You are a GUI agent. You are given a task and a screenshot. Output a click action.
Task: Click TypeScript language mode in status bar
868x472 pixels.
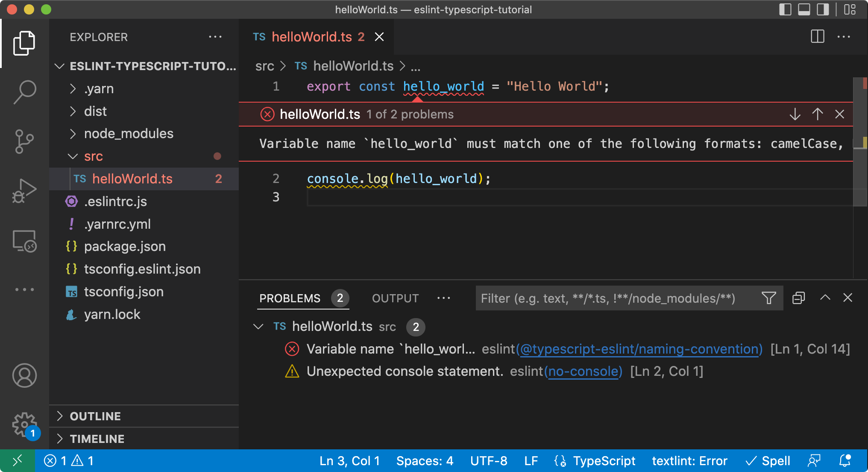click(x=604, y=461)
